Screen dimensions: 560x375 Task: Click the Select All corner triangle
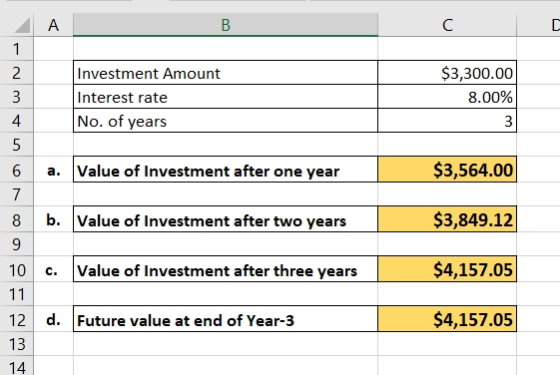[x=22, y=25]
